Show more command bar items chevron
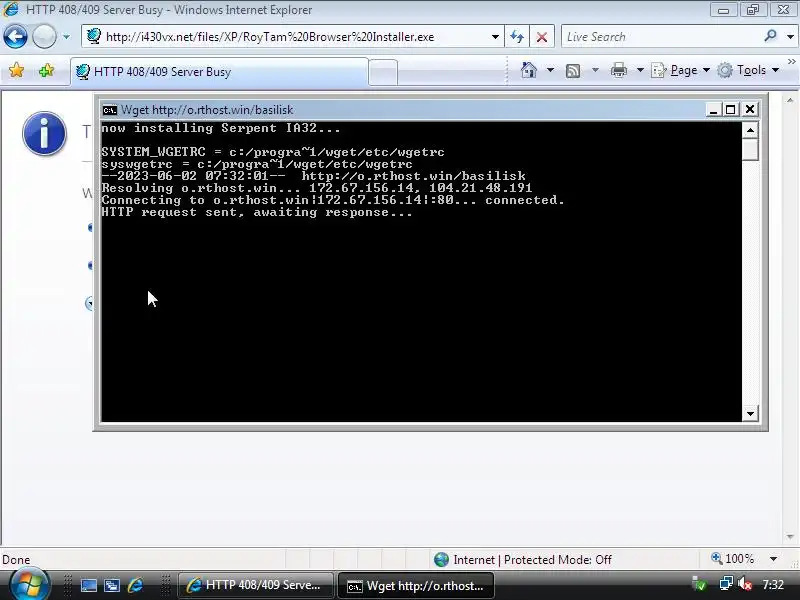The width and height of the screenshot is (800, 600). (x=791, y=62)
